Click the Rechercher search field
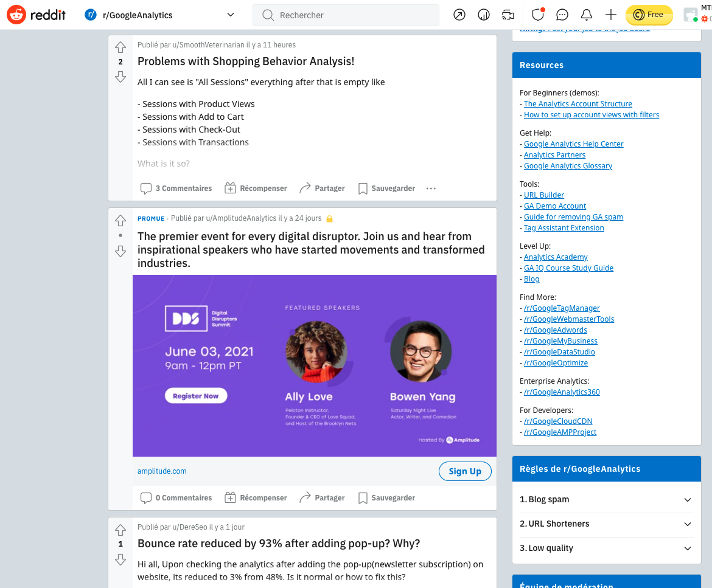 tap(353, 15)
